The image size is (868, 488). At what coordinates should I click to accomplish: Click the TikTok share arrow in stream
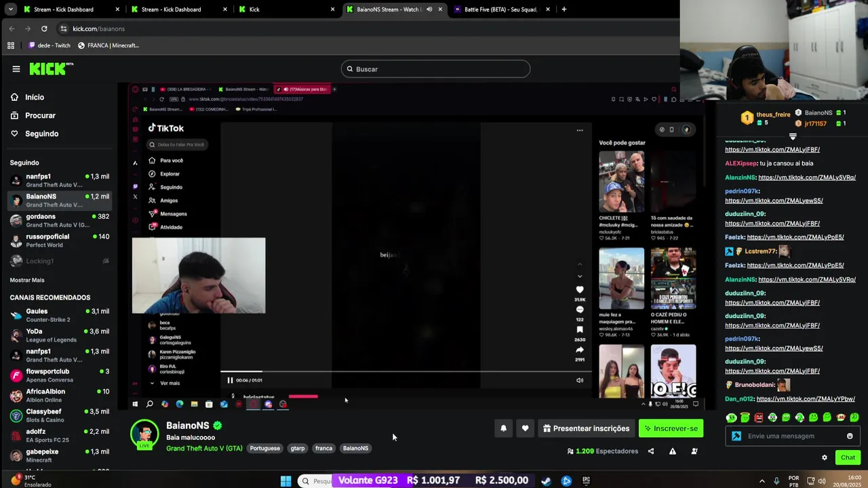coord(580,350)
